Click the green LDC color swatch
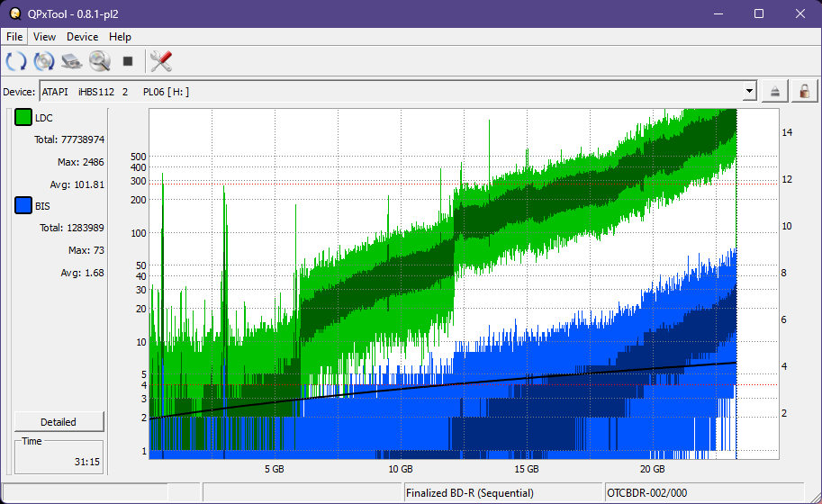This screenshot has height=504, width=822. pyautogui.click(x=23, y=118)
